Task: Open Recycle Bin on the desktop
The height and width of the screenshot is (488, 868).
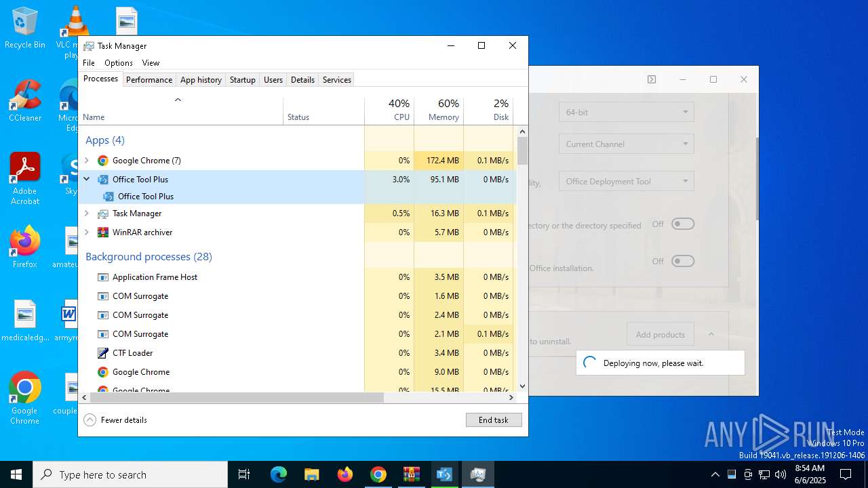Action: [x=25, y=28]
